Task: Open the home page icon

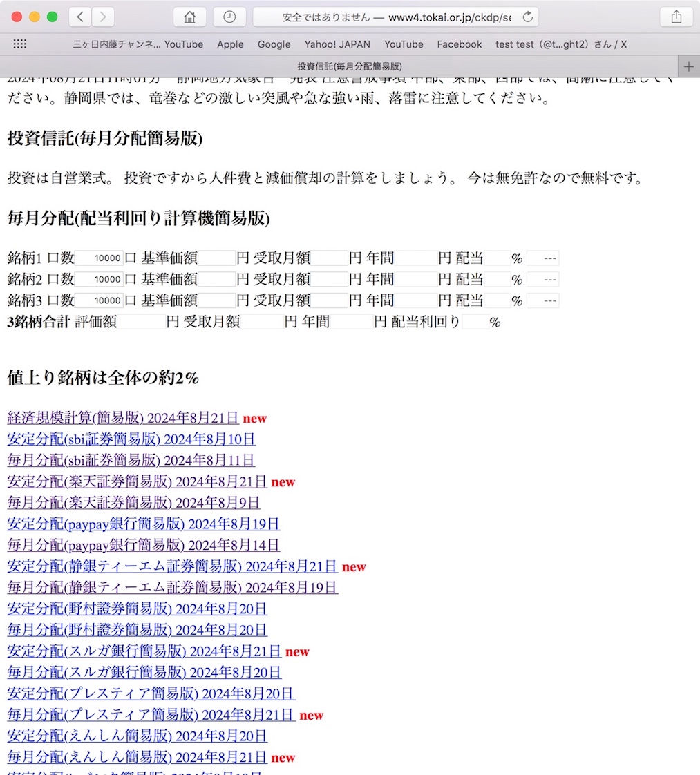Action: [x=189, y=17]
